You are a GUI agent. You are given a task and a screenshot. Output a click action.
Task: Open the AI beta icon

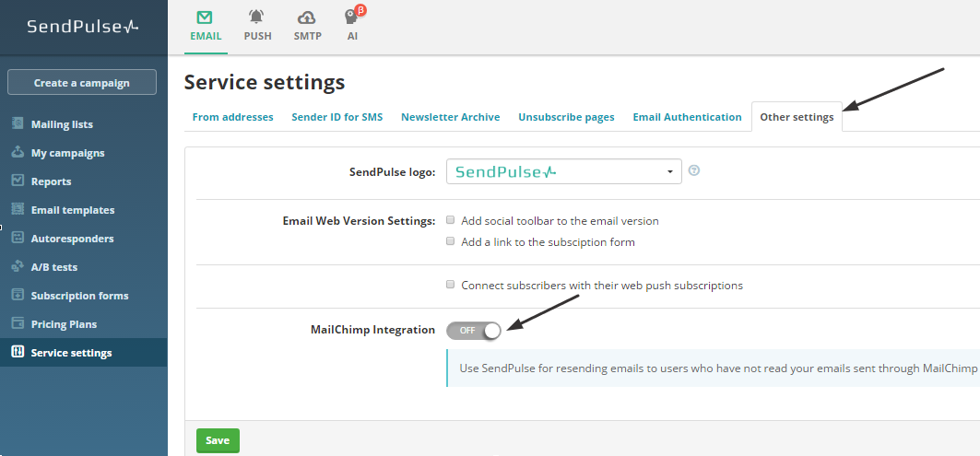tap(352, 18)
